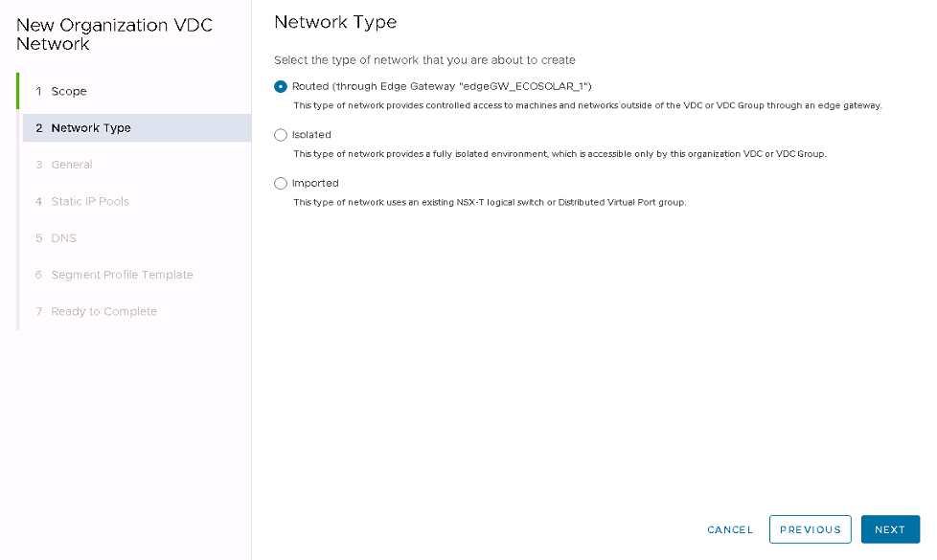Click the Routed network description text
937x560 pixels.
pos(586,105)
